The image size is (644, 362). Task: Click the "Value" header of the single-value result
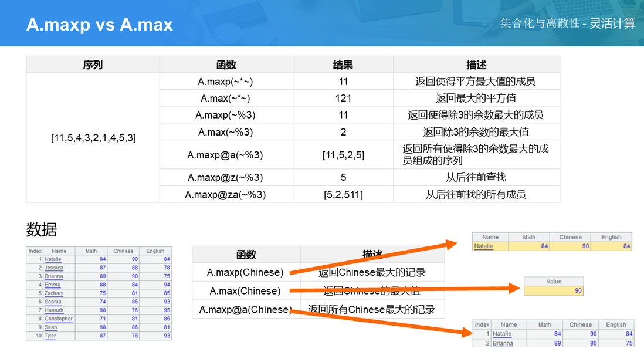click(554, 282)
